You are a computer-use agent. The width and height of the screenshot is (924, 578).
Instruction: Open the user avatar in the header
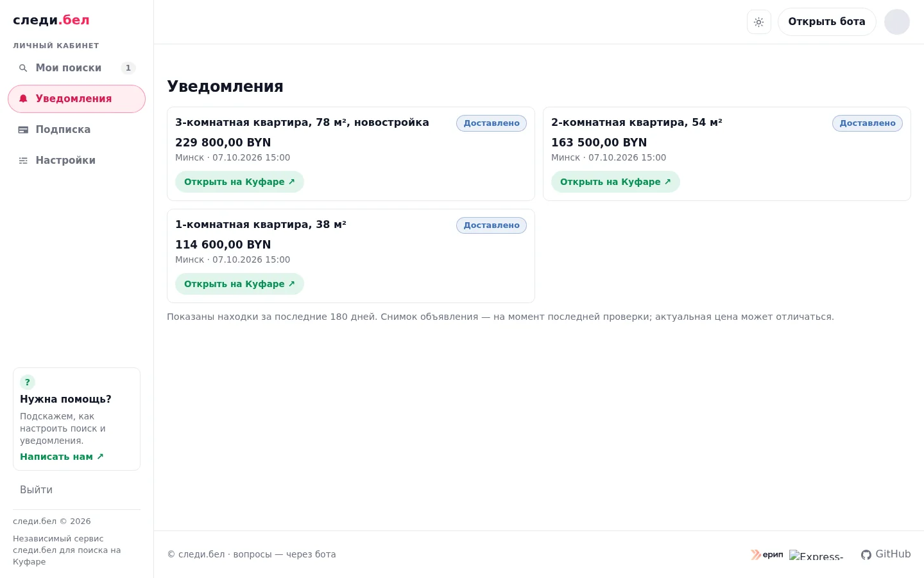pos(897,22)
